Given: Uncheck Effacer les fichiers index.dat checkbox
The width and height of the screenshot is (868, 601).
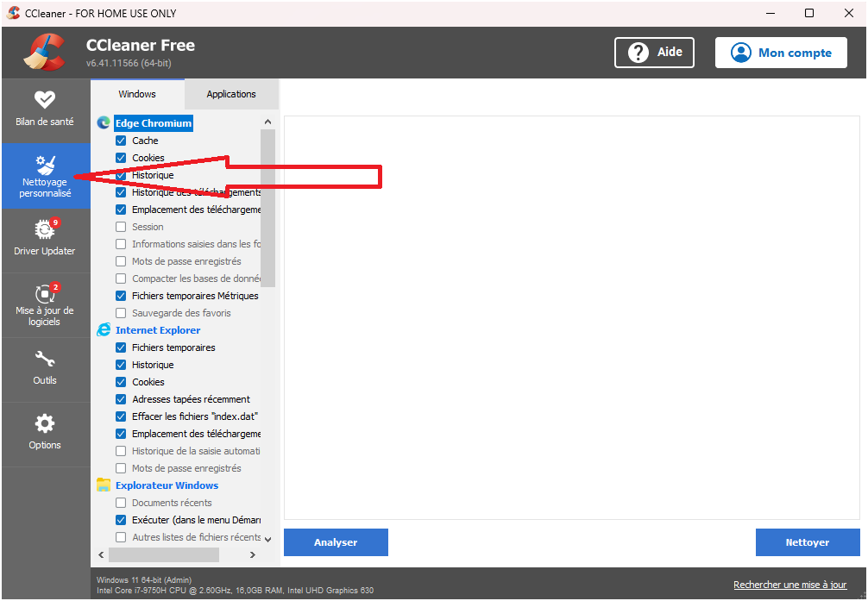Looking at the screenshot, I should point(121,416).
